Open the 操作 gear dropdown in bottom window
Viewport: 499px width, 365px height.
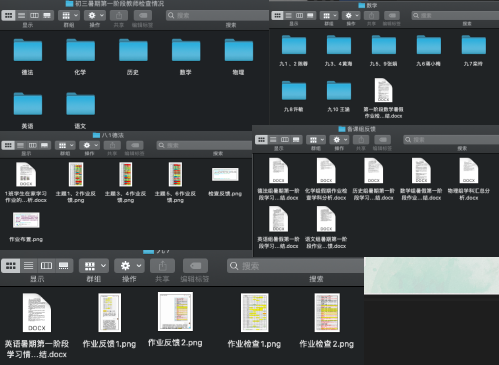[129, 266]
